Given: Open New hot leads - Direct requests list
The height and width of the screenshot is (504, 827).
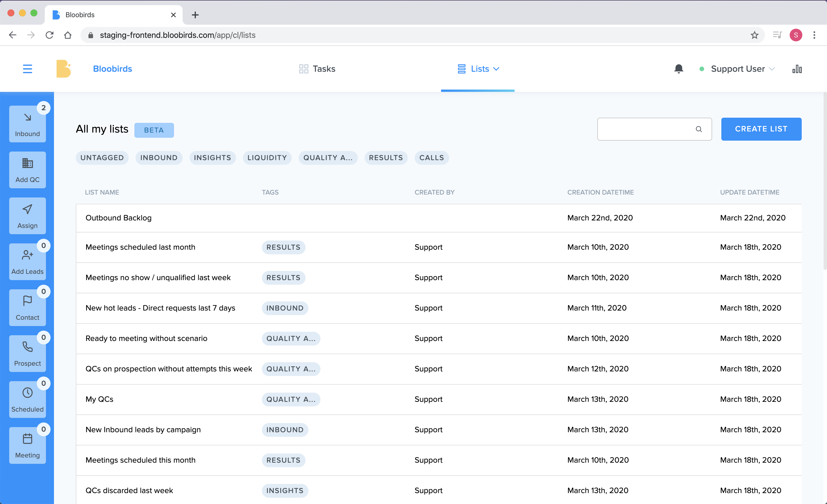Looking at the screenshot, I should coord(161,308).
